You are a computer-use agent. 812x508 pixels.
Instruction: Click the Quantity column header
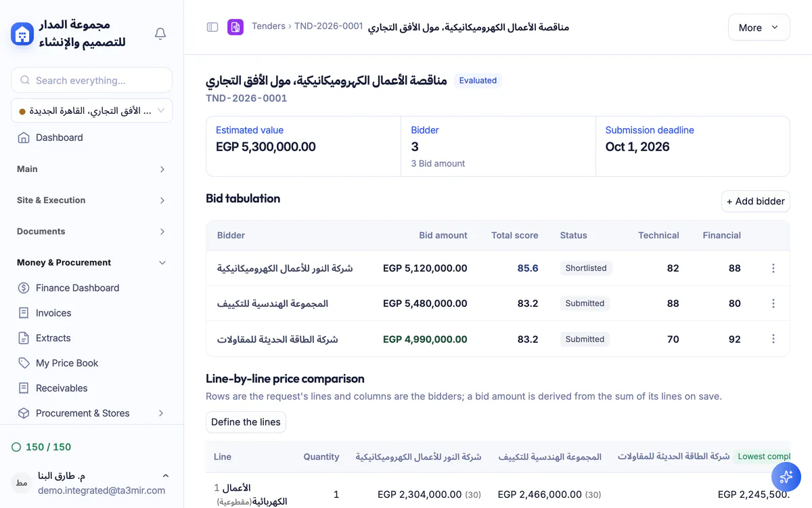tap(321, 457)
